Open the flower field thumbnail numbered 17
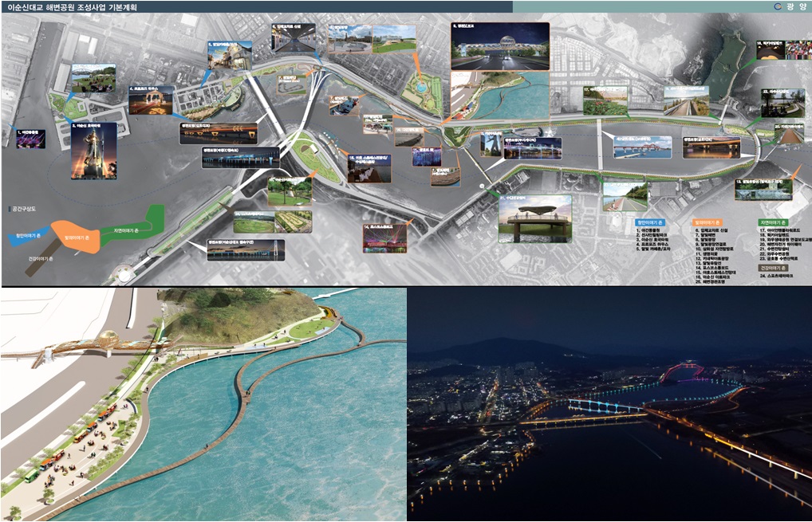This screenshot has width=812, height=522. click(605, 101)
